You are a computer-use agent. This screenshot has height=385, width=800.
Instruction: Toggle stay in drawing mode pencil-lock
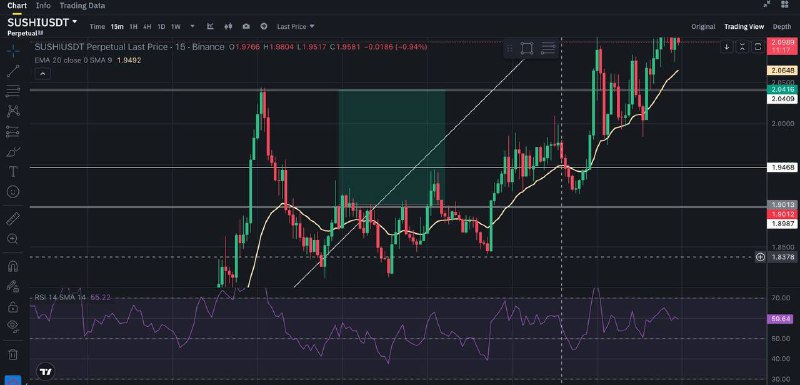13,286
